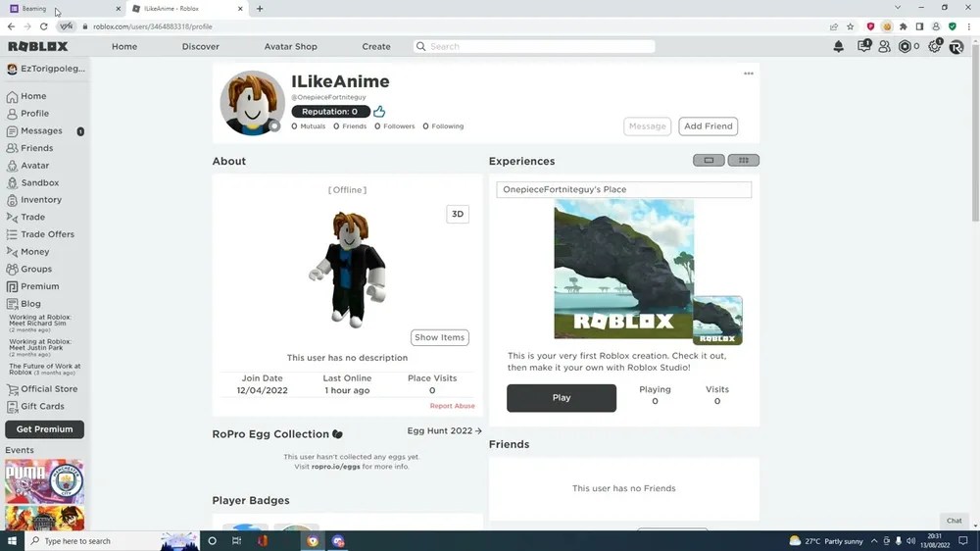
Task: Click Show Items under the avatar
Action: (439, 337)
